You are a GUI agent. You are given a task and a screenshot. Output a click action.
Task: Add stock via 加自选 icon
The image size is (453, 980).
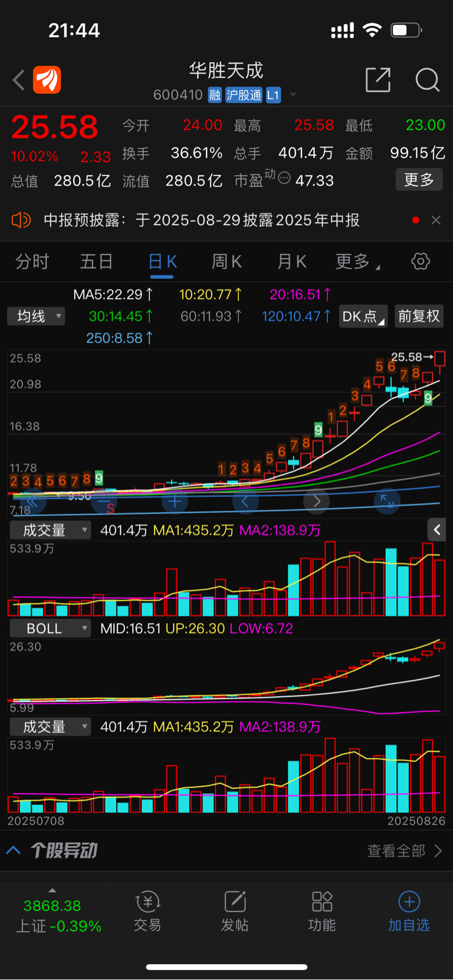tap(409, 911)
